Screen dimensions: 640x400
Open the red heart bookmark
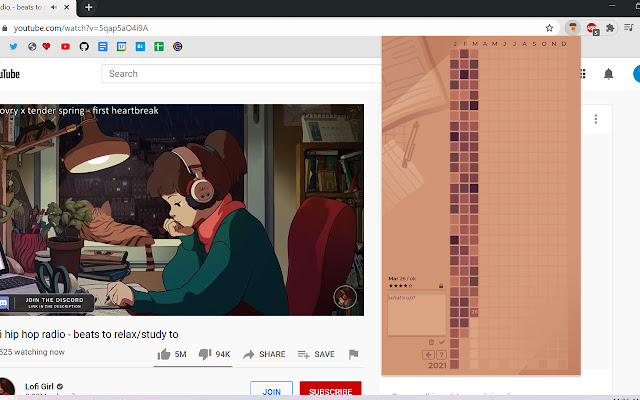point(46,47)
